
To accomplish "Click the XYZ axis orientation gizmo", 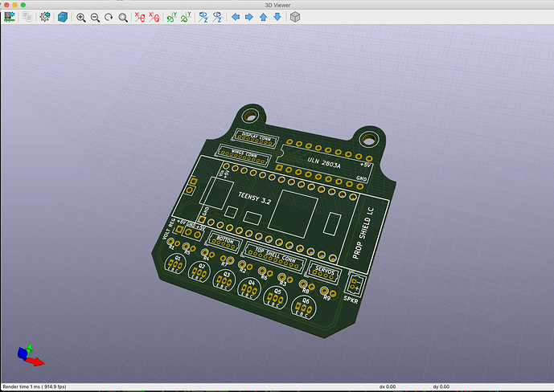I will click(30, 356).
